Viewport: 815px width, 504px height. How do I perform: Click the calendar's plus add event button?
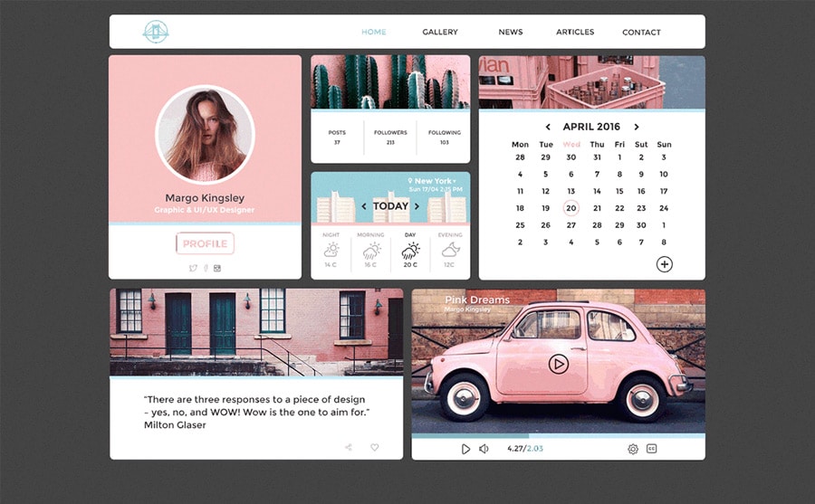tap(665, 264)
